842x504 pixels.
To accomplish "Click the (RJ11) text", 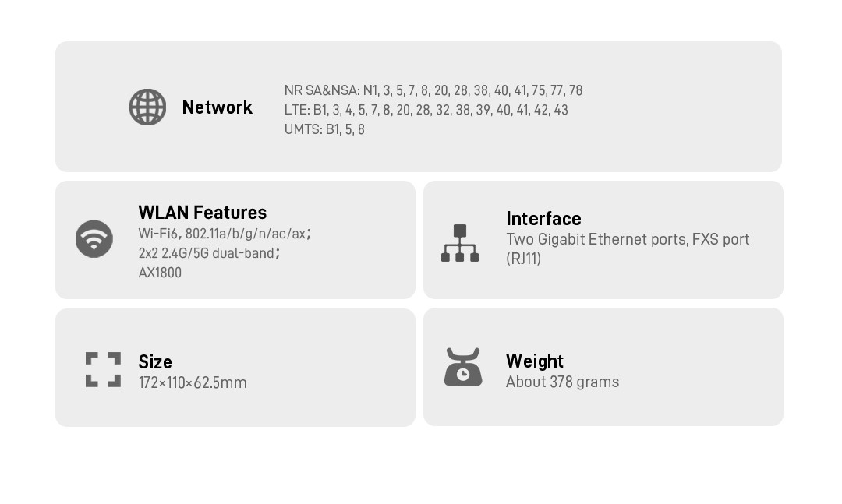I will pos(523,259).
